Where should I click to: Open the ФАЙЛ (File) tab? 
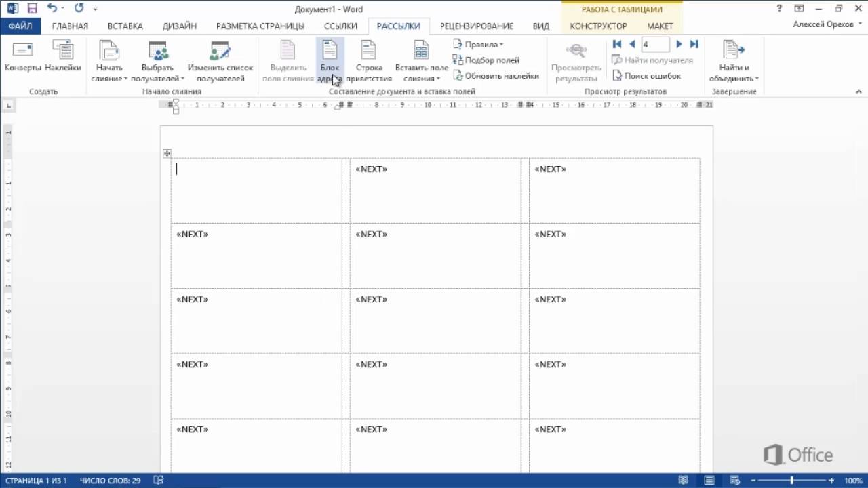click(x=20, y=26)
